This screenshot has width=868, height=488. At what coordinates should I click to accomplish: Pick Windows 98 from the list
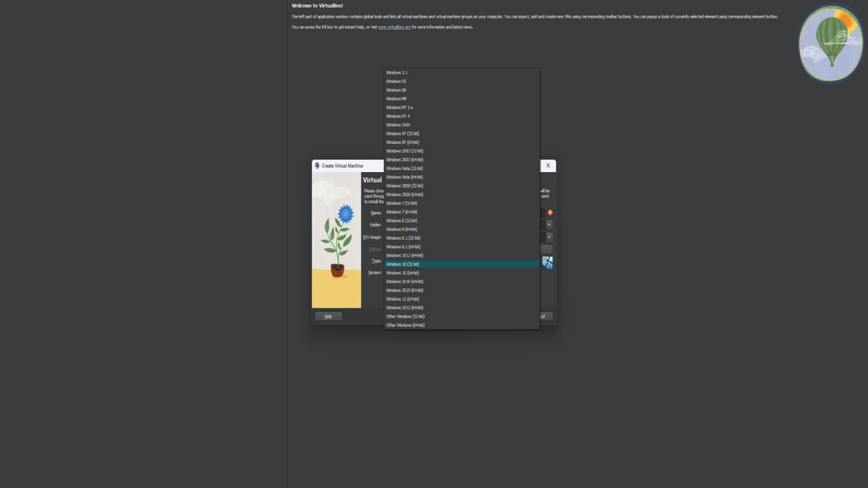(462, 90)
